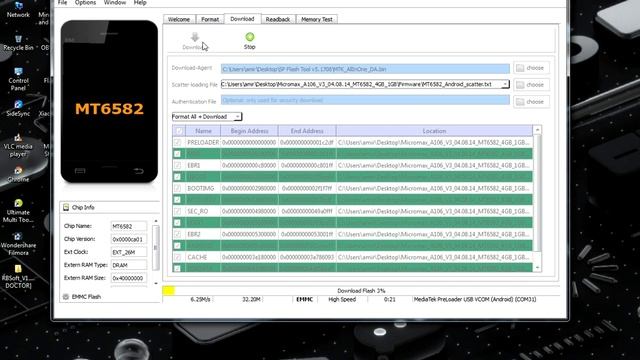Click the Chip Info scrollbar thumb
Image resolution: width=640 pixels, height=360 pixels.
click(x=156, y=247)
